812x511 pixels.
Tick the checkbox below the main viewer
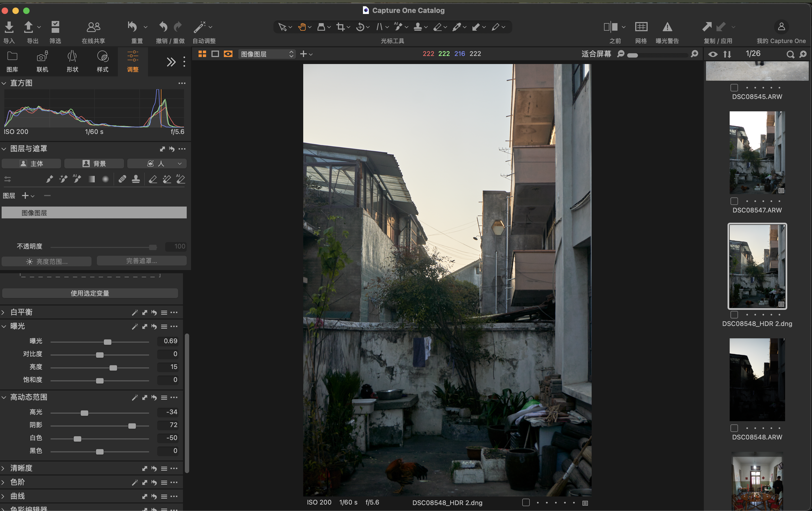(x=526, y=503)
